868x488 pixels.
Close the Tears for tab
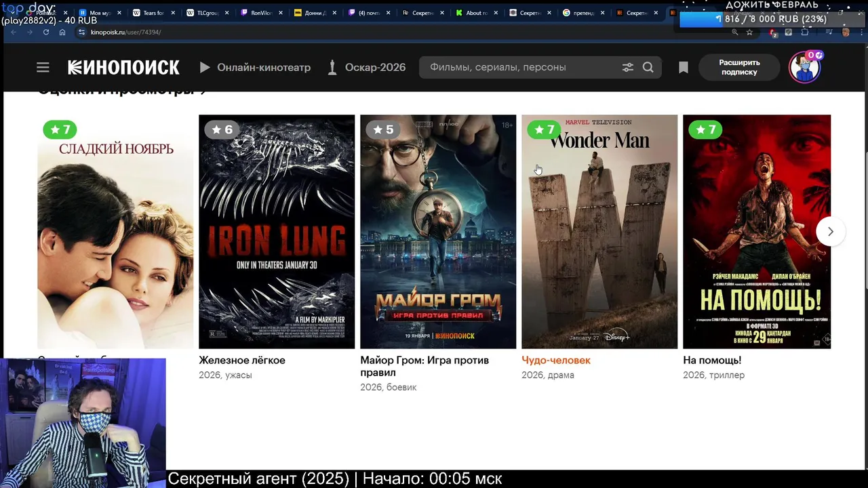coord(173,13)
